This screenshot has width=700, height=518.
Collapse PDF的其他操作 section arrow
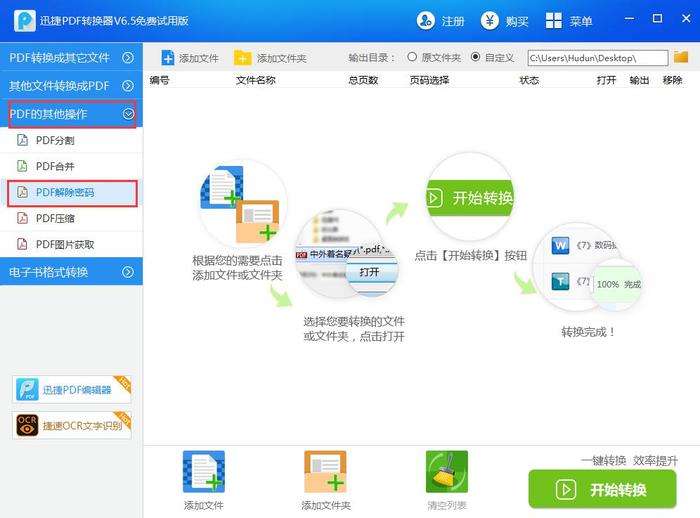[128, 114]
